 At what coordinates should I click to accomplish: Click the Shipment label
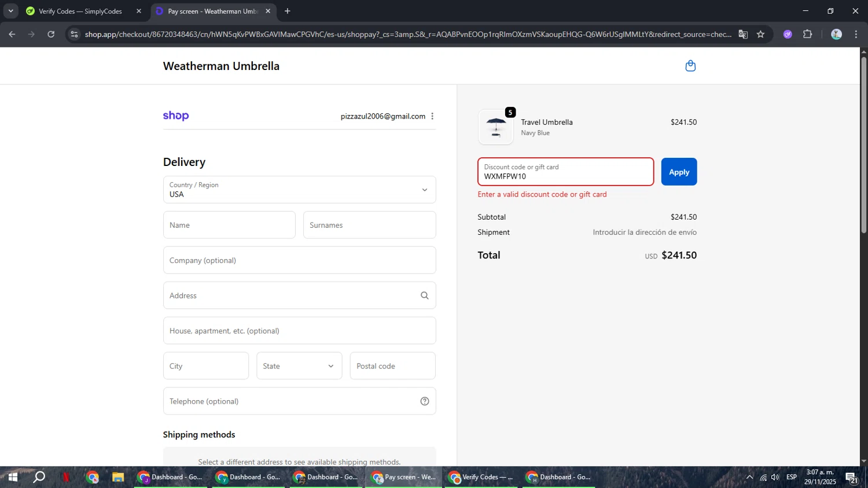pyautogui.click(x=494, y=232)
